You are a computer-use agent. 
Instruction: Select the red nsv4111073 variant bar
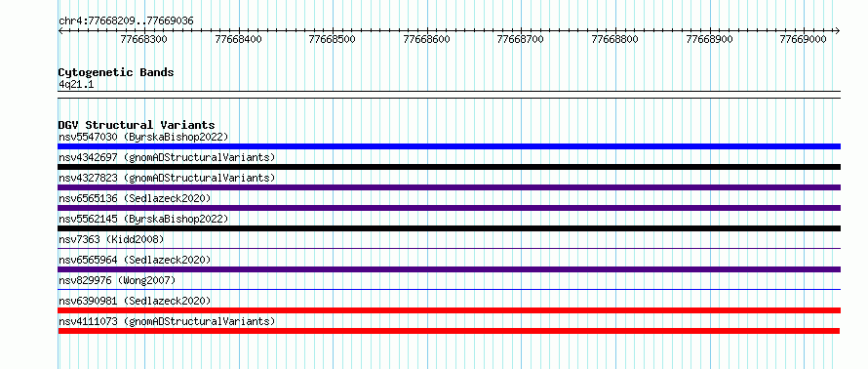pos(449,331)
